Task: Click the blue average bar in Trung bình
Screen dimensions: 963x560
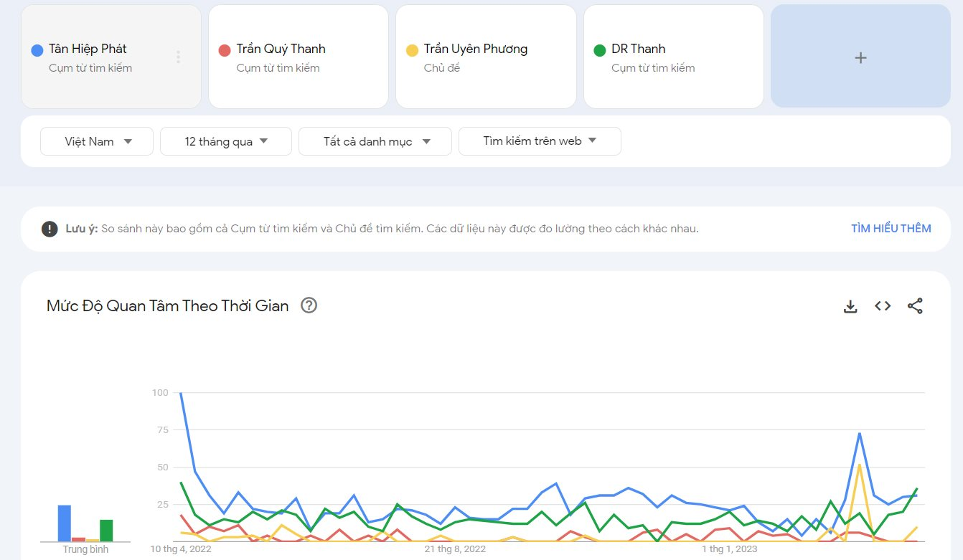Action: tap(65, 523)
